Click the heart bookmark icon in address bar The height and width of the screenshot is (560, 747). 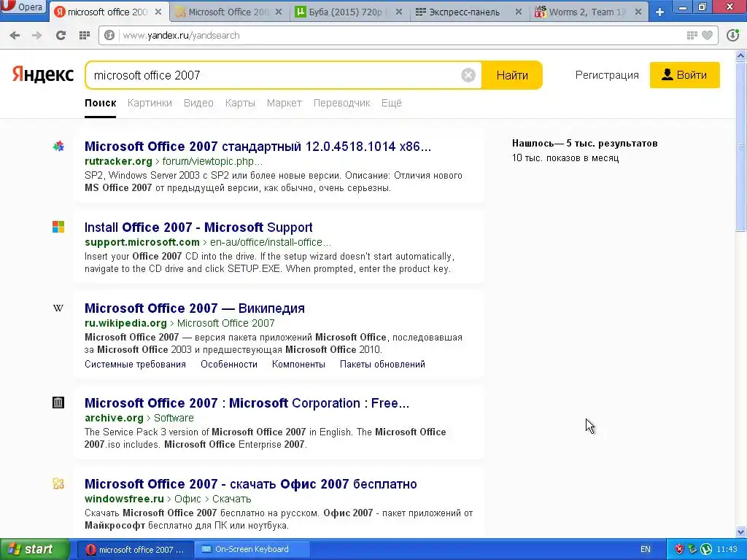pos(708,35)
